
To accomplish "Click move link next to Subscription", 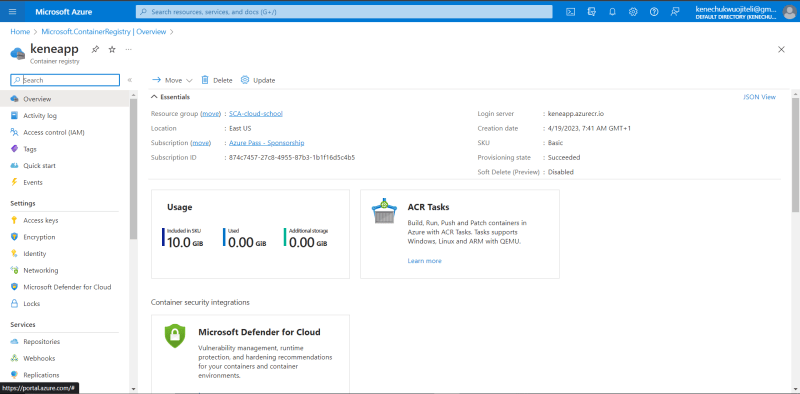I will [x=201, y=143].
